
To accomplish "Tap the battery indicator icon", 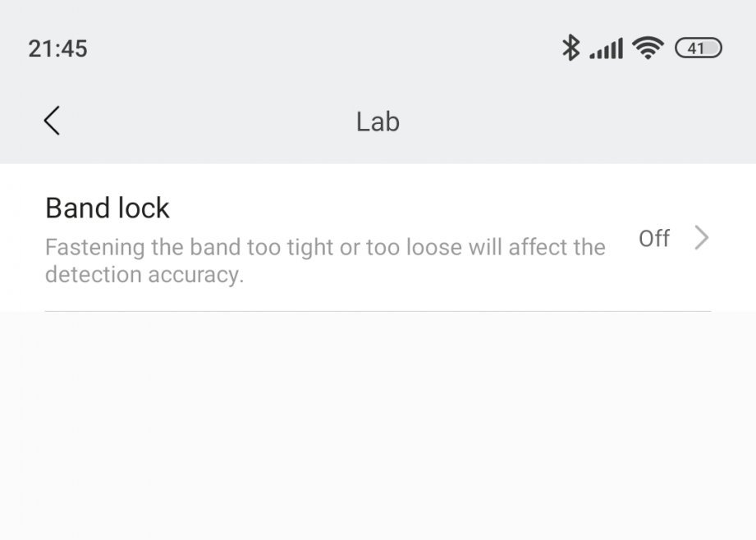I will point(698,48).
